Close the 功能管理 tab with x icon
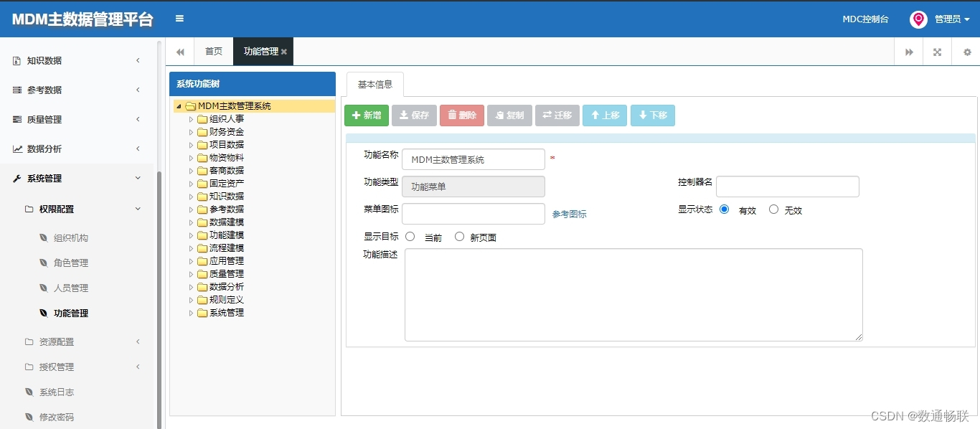Image resolution: width=980 pixels, height=429 pixels. (x=284, y=52)
